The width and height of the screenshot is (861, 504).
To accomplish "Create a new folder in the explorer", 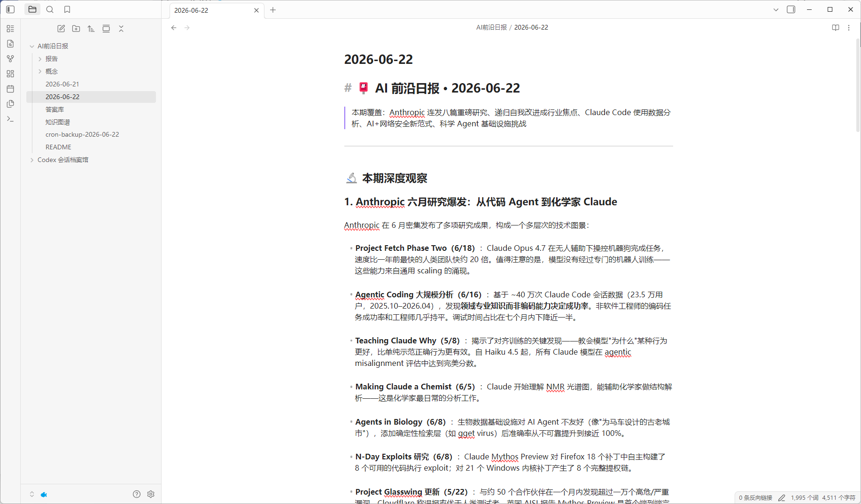I will 76,29.
